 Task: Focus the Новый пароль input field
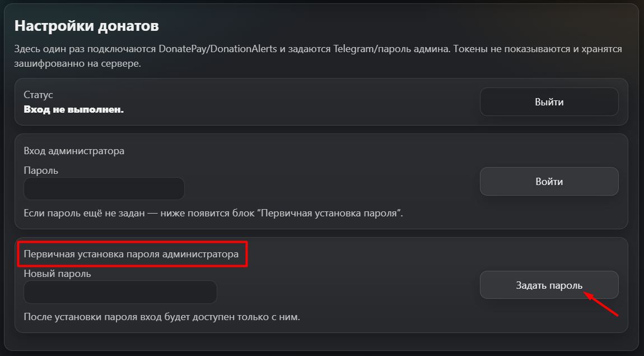120,292
